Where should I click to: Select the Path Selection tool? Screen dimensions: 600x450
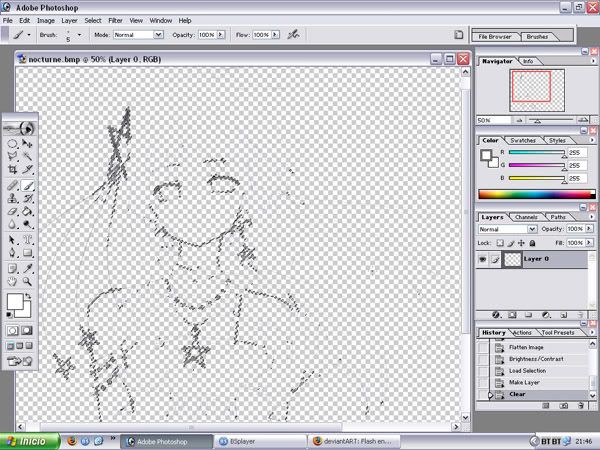coord(12,240)
